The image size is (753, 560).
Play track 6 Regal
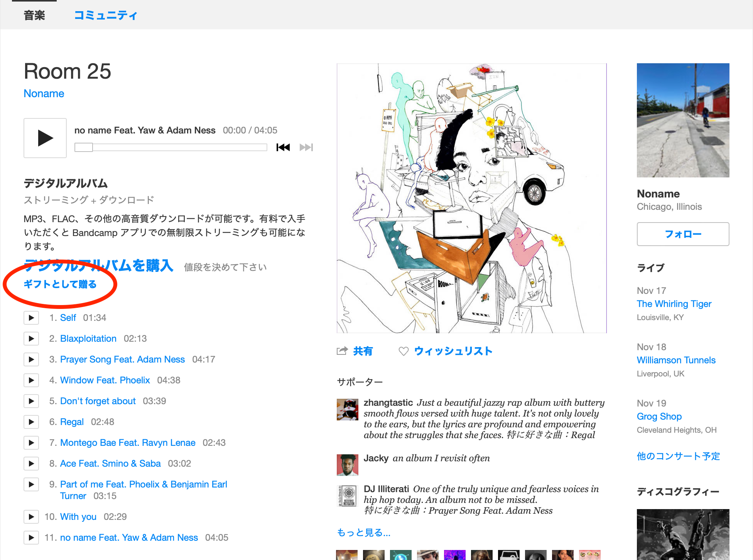[x=31, y=422]
